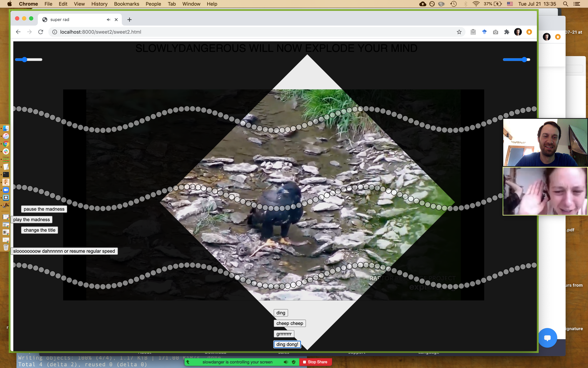
Task: Go back using the browser back arrow
Action: [18, 32]
